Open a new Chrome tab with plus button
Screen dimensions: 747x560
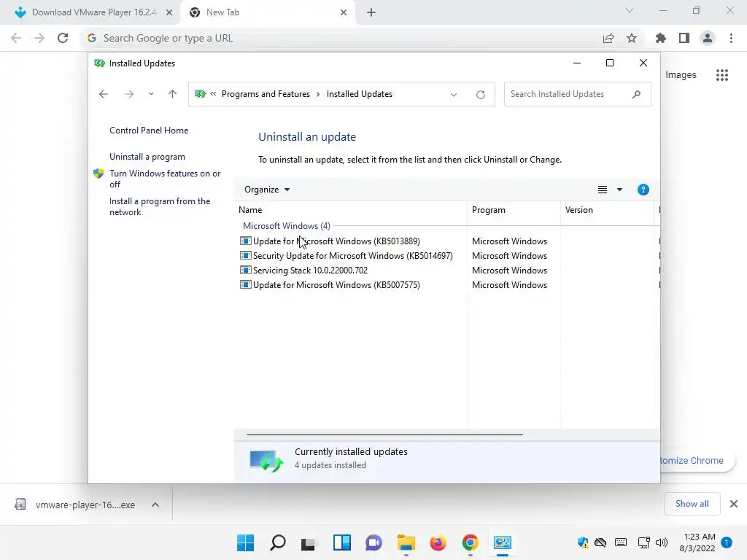click(x=371, y=12)
